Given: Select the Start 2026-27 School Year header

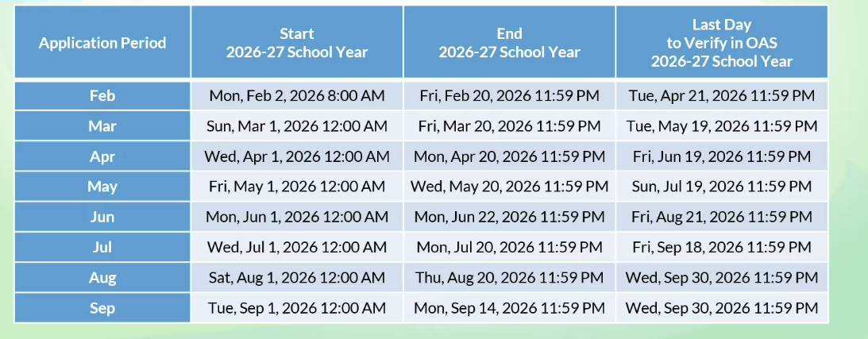Looking at the screenshot, I should tap(297, 42).
